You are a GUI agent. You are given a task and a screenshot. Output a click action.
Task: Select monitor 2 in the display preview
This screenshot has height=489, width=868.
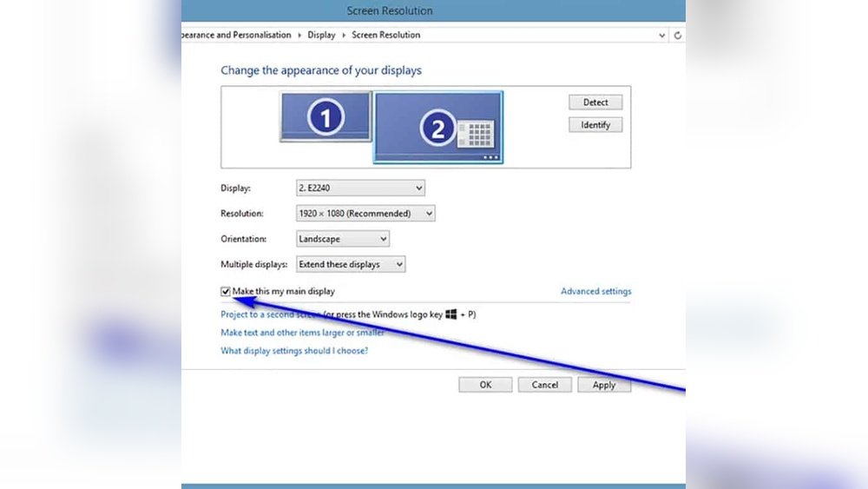click(437, 127)
